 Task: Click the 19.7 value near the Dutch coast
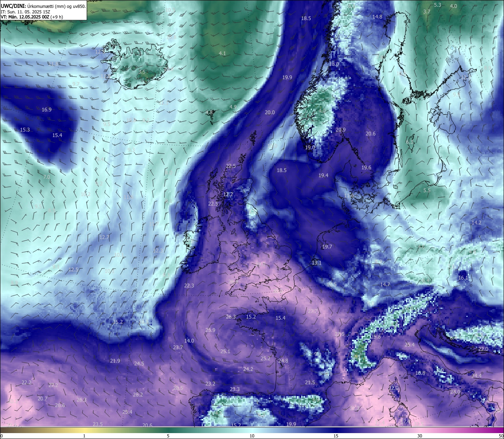327,246
